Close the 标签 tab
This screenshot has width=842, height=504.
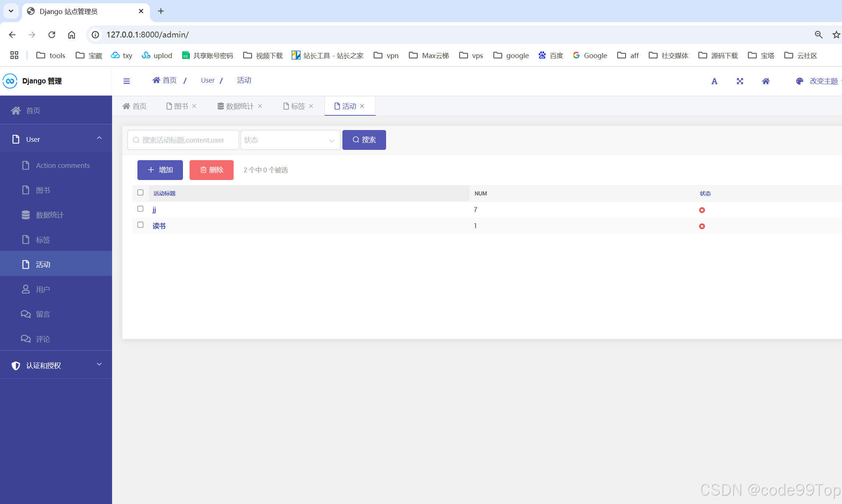(311, 106)
